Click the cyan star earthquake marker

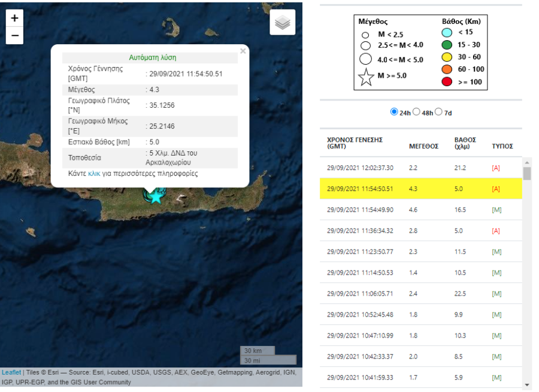156,197
